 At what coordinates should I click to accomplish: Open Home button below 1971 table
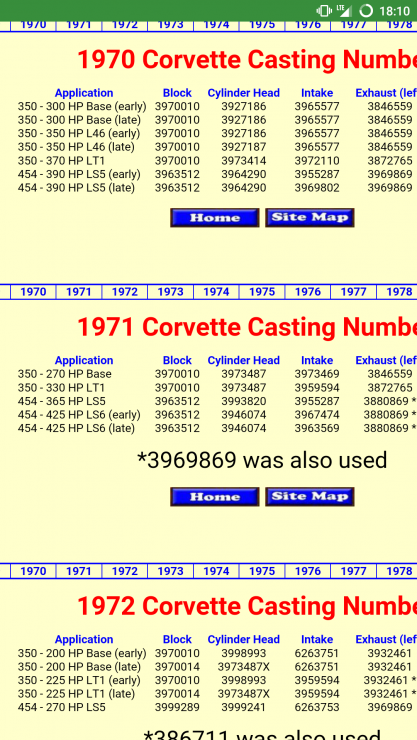(x=215, y=496)
